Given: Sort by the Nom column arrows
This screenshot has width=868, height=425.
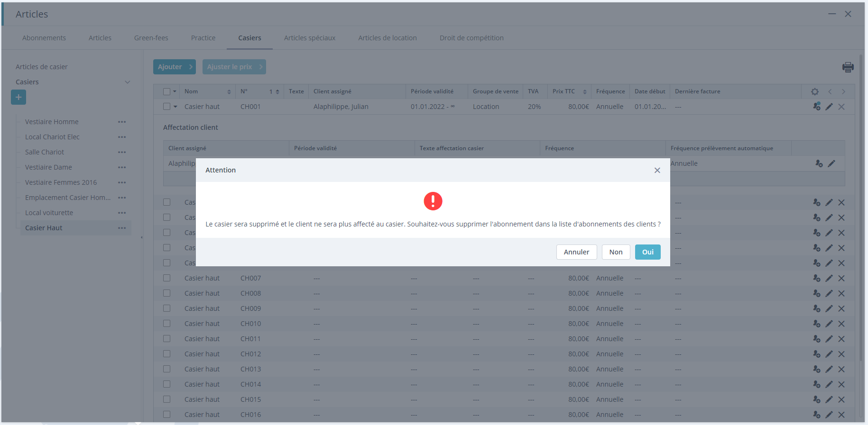Looking at the screenshot, I should [229, 92].
